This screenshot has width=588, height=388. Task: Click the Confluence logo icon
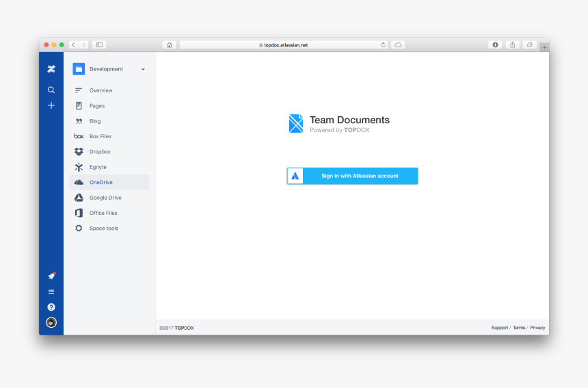tap(51, 69)
